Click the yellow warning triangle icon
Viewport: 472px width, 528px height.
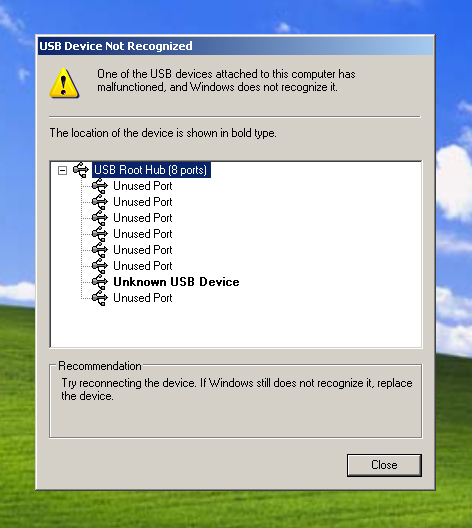point(64,83)
